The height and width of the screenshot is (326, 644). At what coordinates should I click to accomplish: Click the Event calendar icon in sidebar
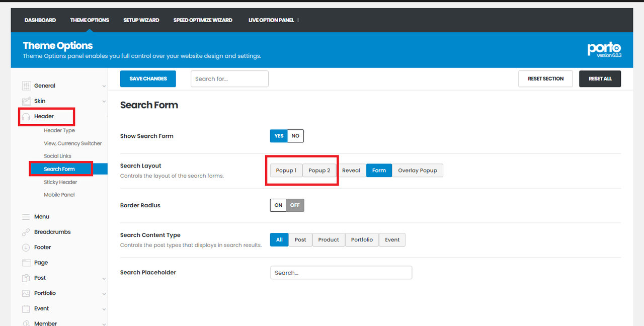click(26, 309)
